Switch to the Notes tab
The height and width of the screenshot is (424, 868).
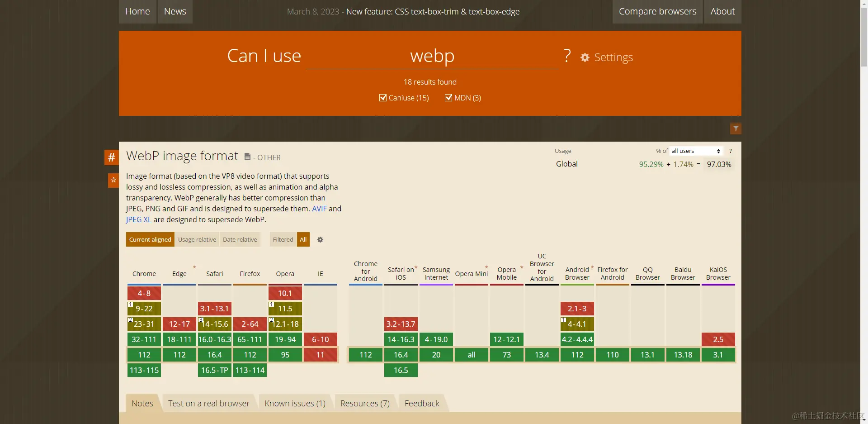click(142, 403)
